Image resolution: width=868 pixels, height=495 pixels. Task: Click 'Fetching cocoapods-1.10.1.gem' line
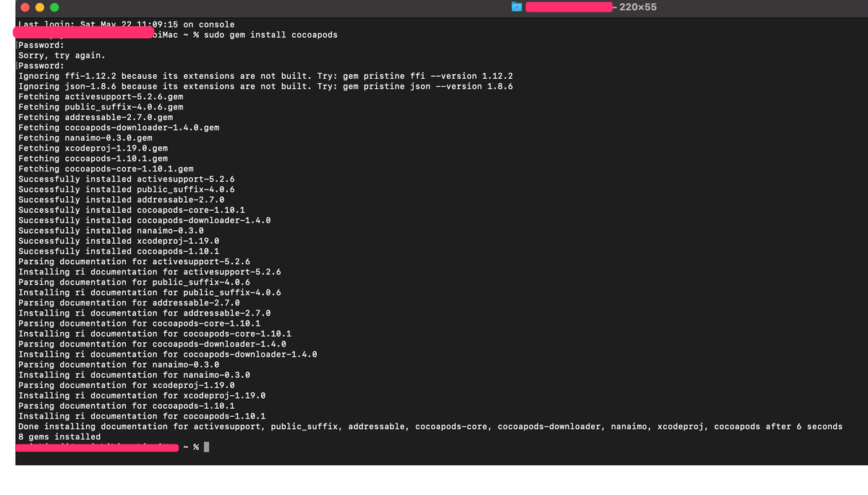93,158
